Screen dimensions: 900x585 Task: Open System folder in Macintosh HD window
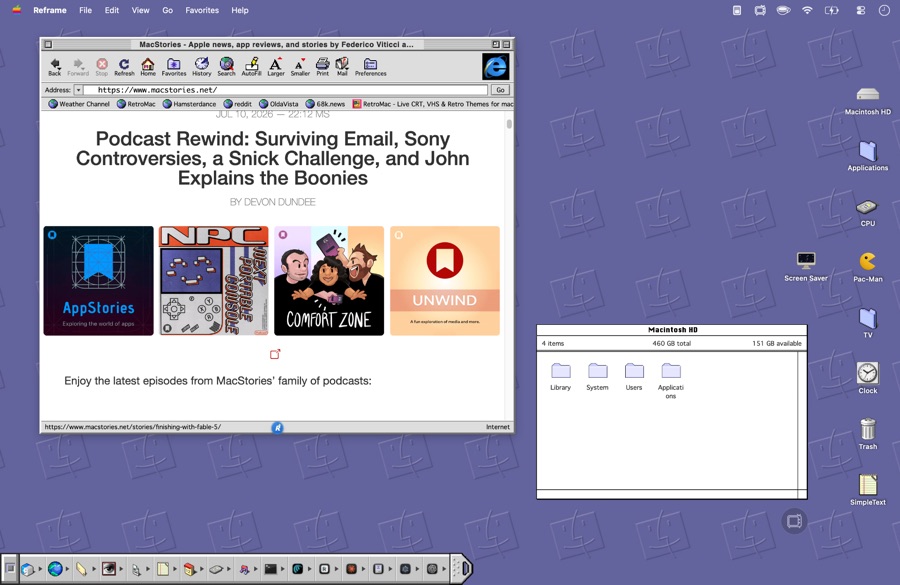(x=597, y=377)
